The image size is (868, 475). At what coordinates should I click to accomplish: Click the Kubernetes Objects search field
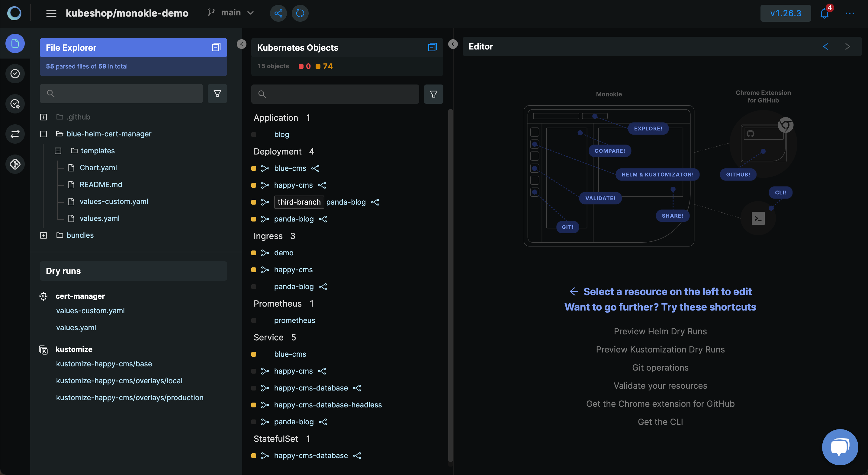(x=335, y=94)
